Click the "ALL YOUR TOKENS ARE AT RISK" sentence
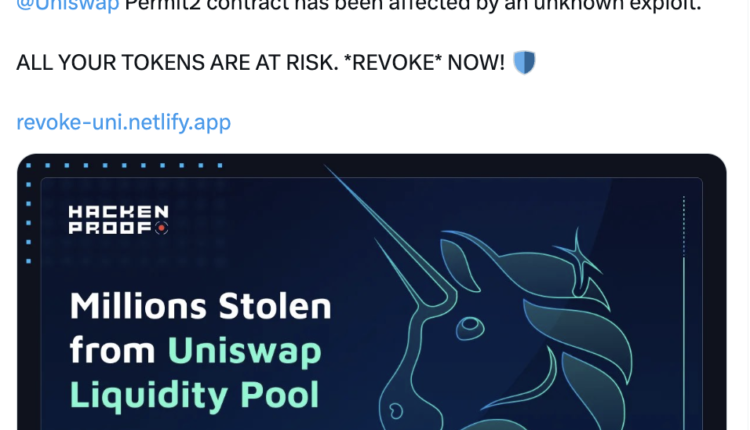The image size is (750, 430). pos(177,63)
